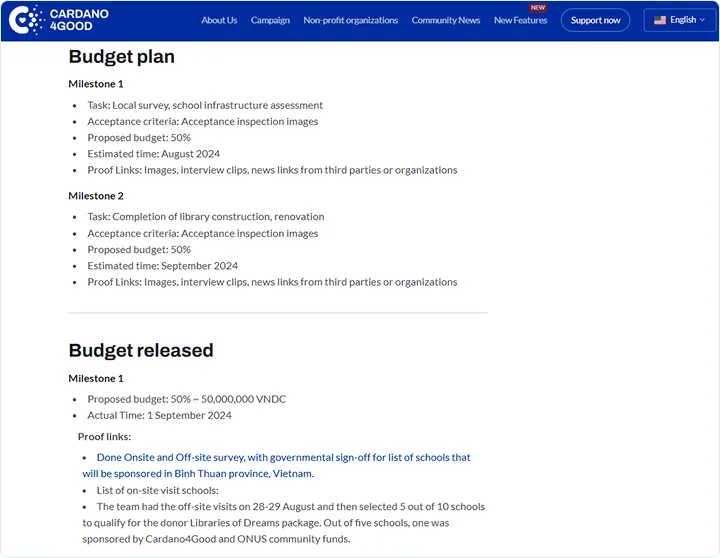Click the 50,000,000 VNDC proposed budget line
720x558 pixels.
tap(186, 399)
